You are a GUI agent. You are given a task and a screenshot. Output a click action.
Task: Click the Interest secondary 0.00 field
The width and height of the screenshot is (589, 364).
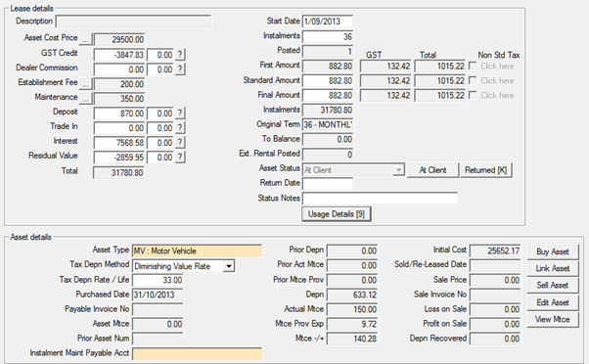tap(160, 143)
